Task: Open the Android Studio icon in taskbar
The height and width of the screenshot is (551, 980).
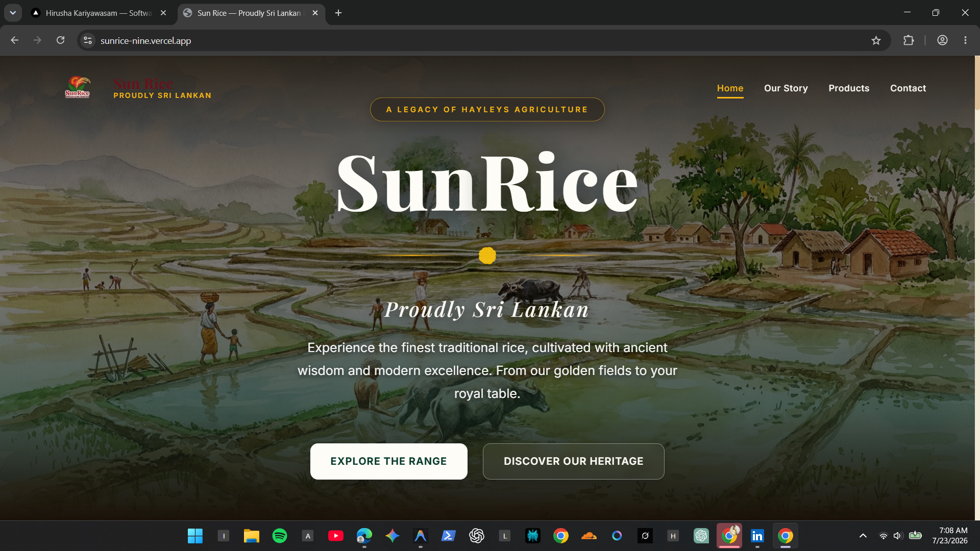Action: point(420,536)
